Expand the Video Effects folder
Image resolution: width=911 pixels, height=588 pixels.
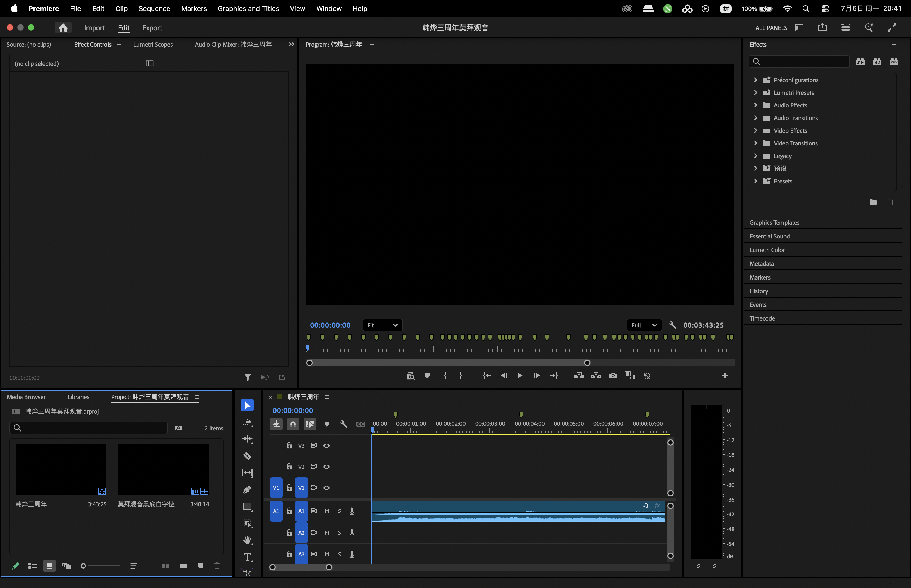pyautogui.click(x=755, y=131)
